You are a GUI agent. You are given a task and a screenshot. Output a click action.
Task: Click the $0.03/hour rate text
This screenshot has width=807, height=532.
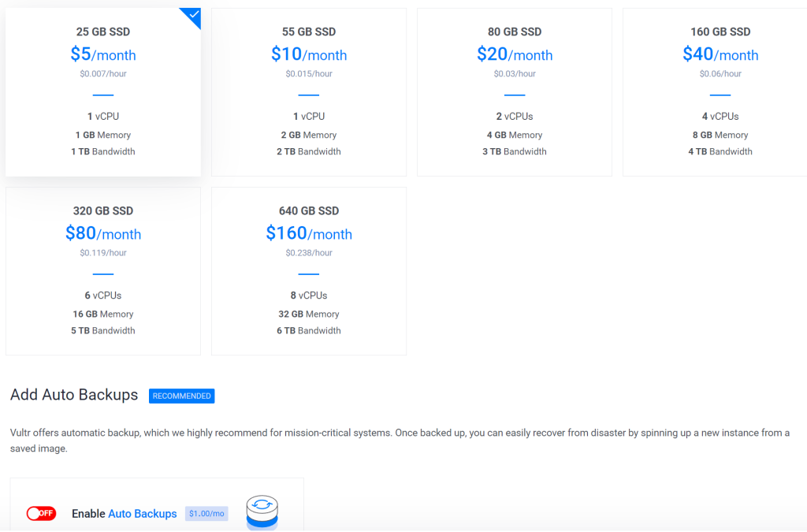point(514,74)
